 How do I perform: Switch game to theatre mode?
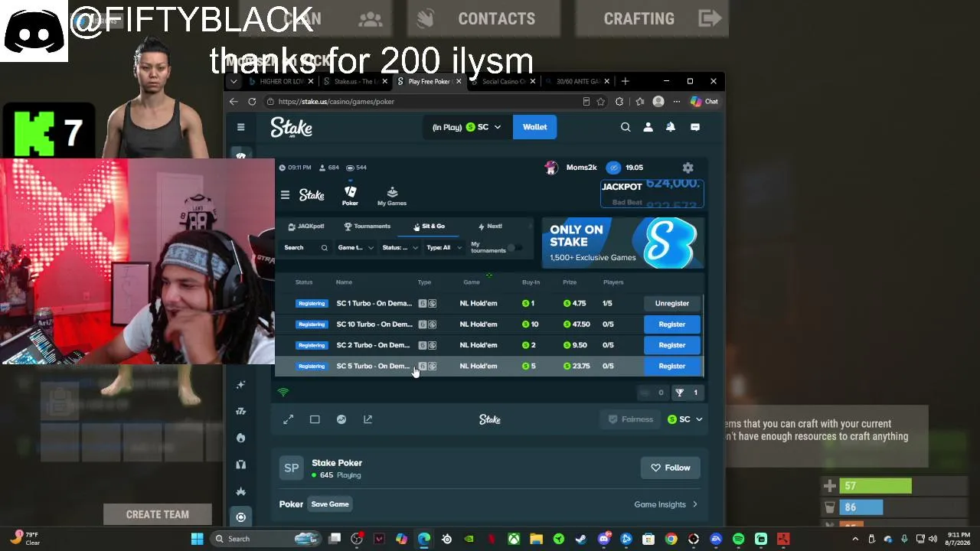[x=315, y=419]
